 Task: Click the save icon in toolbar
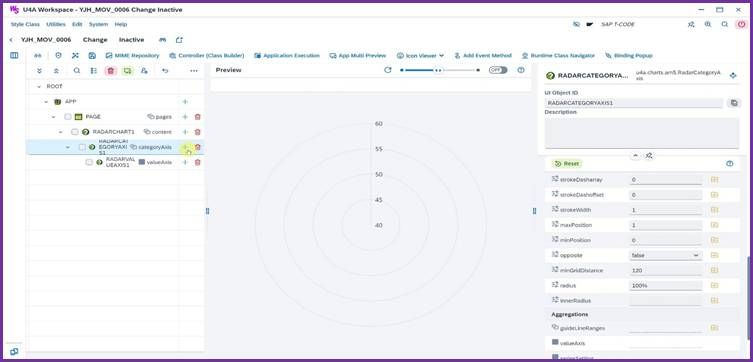[92, 56]
